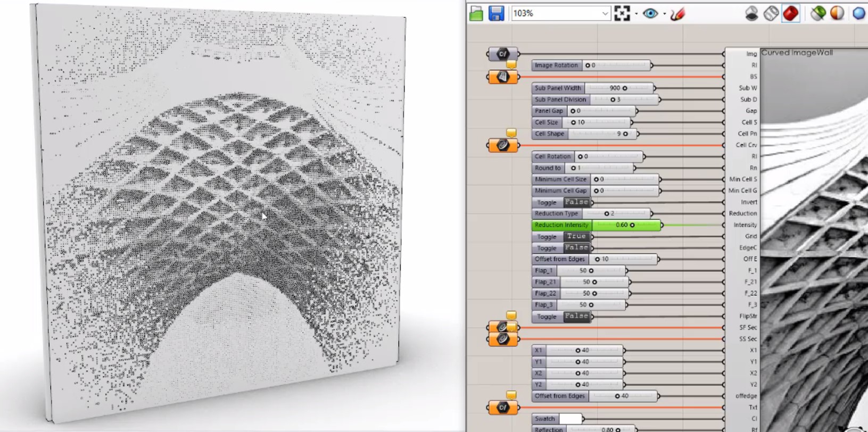
Task: Switch the FlipStr toggle showing False
Action: (x=576, y=316)
